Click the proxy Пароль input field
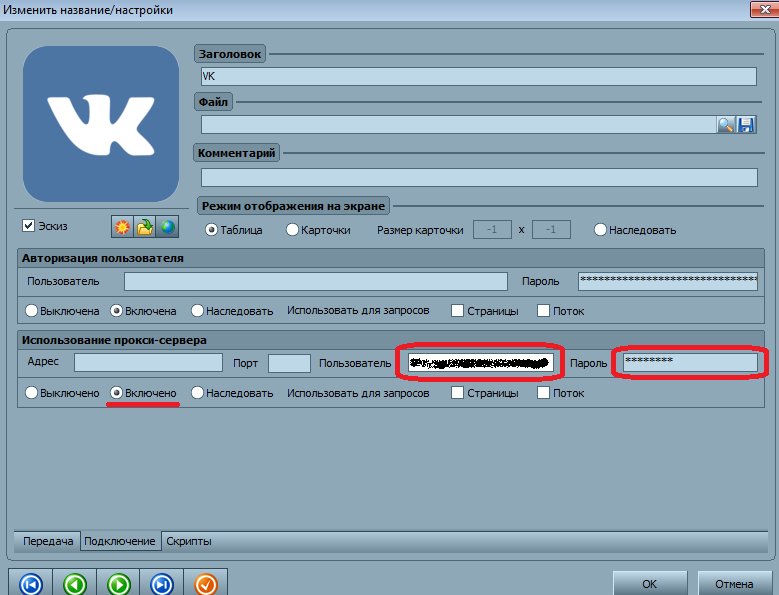Screen dimensions: 779x595 [x=691, y=363]
